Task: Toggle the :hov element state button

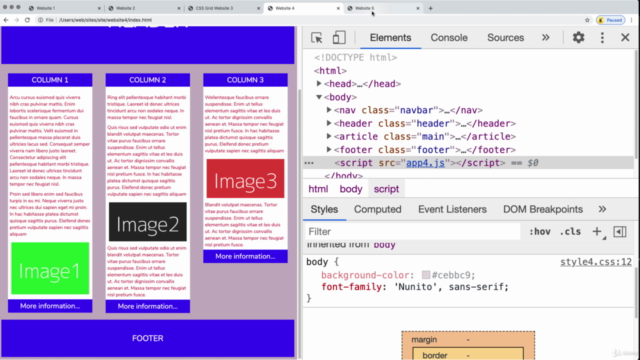Action: [540, 231]
